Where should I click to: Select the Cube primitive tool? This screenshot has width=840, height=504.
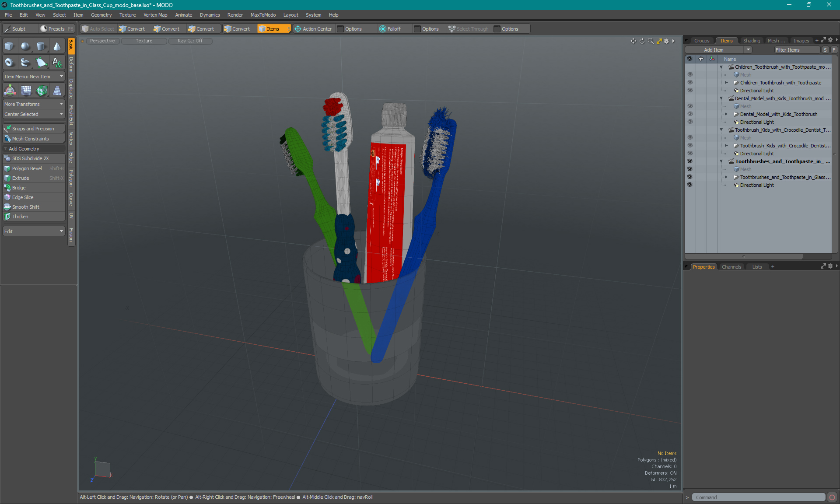coord(9,46)
